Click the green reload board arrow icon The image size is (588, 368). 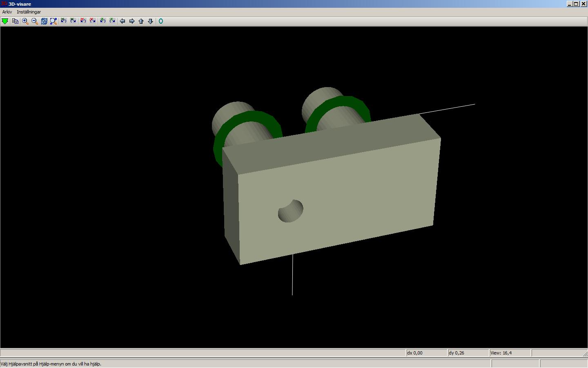coord(5,21)
